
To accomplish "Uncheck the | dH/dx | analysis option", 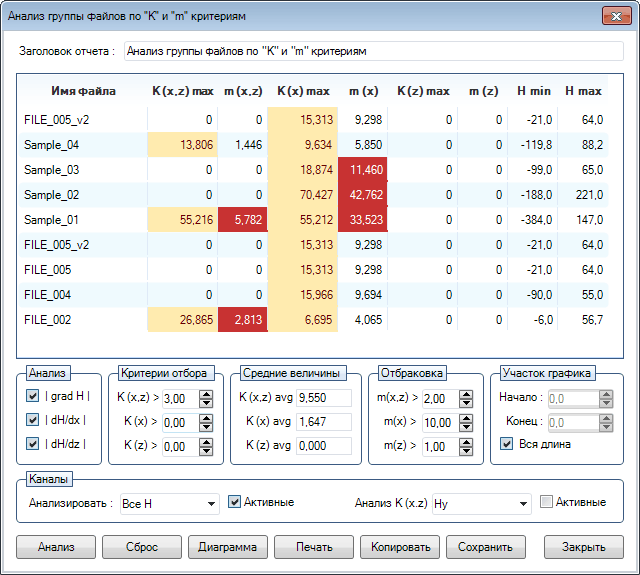I will (34, 420).
